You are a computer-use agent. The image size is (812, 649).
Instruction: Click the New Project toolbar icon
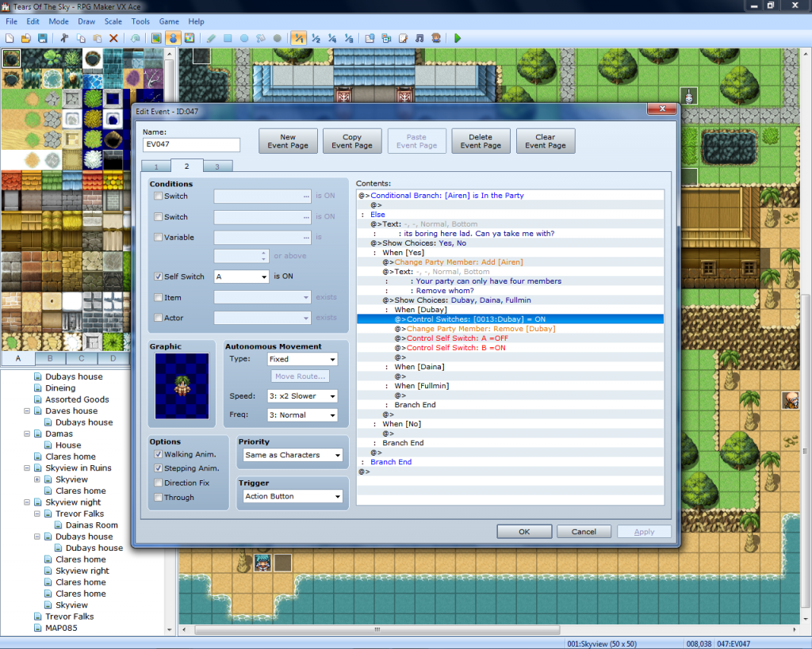coord(10,38)
